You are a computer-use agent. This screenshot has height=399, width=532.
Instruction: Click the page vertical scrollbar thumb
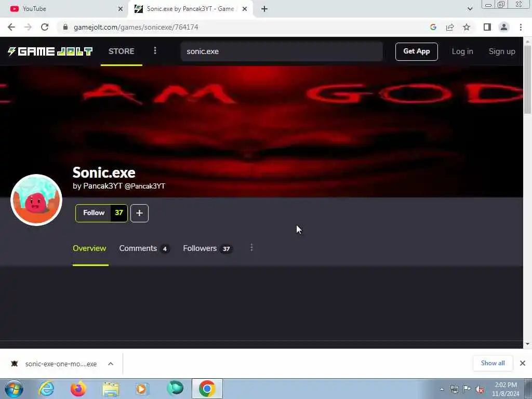pos(528,79)
